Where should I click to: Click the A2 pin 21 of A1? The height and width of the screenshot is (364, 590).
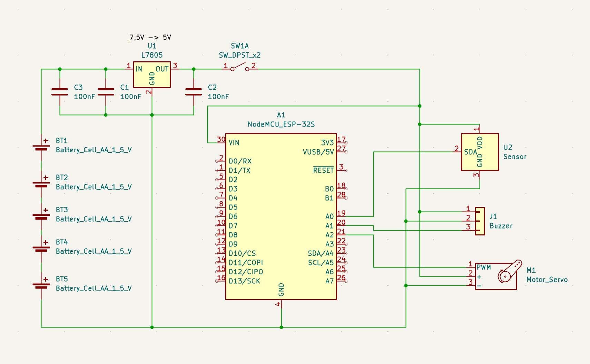pyautogui.click(x=342, y=235)
